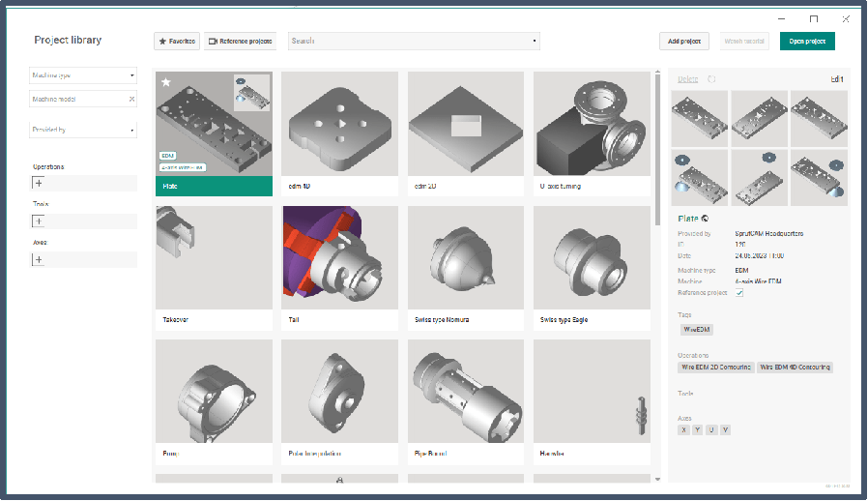Screen dimensions: 868x501
Task: Select the Polar Interpolation project card
Action: [339, 401]
